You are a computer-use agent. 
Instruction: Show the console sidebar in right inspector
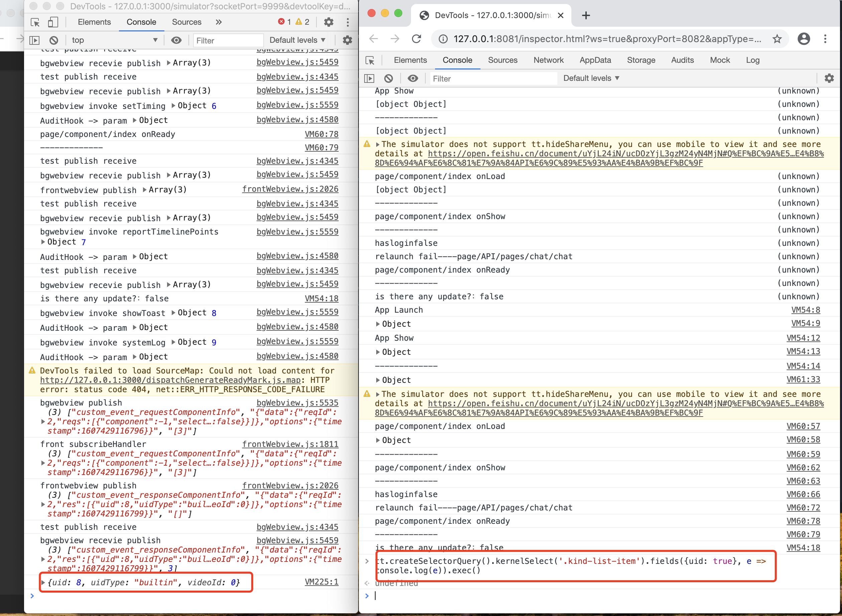pos(369,78)
